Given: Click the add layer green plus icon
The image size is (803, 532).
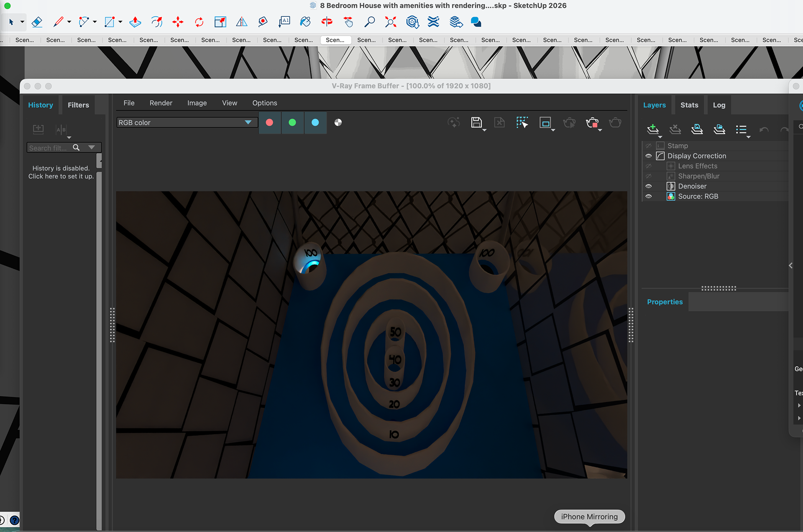Looking at the screenshot, I should 652,129.
